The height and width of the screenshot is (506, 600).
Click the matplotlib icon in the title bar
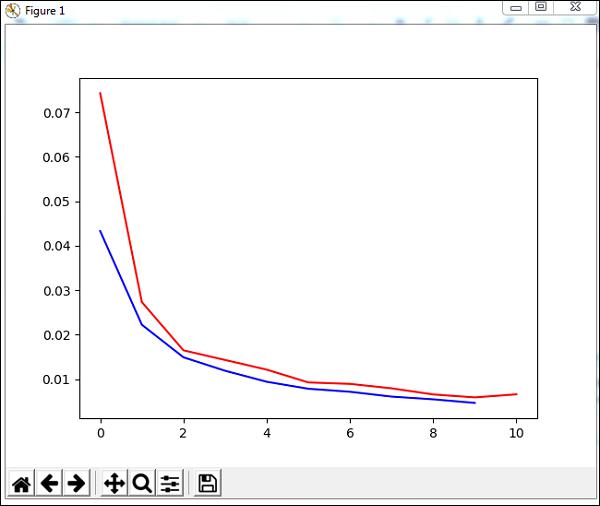(x=12, y=10)
